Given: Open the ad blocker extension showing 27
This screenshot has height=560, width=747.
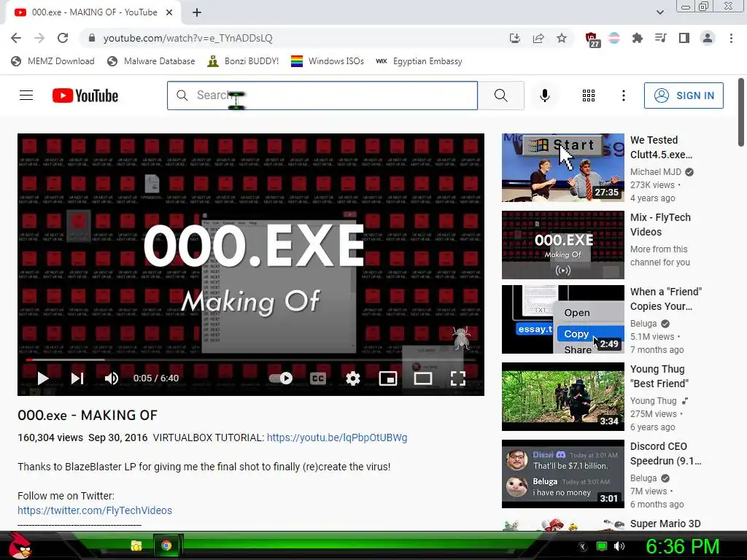Looking at the screenshot, I should [592, 39].
